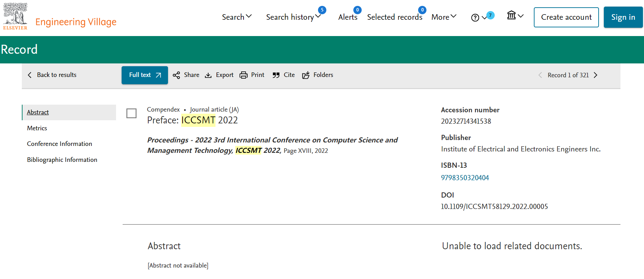Click the Create account button
This screenshot has width=644, height=279.
tap(566, 17)
